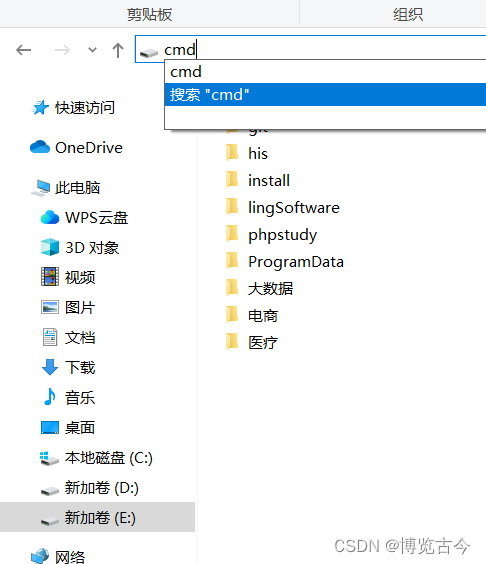Screen dimensions: 486x564
Task: Select 新加卷 (D:) drive
Action: point(102,488)
